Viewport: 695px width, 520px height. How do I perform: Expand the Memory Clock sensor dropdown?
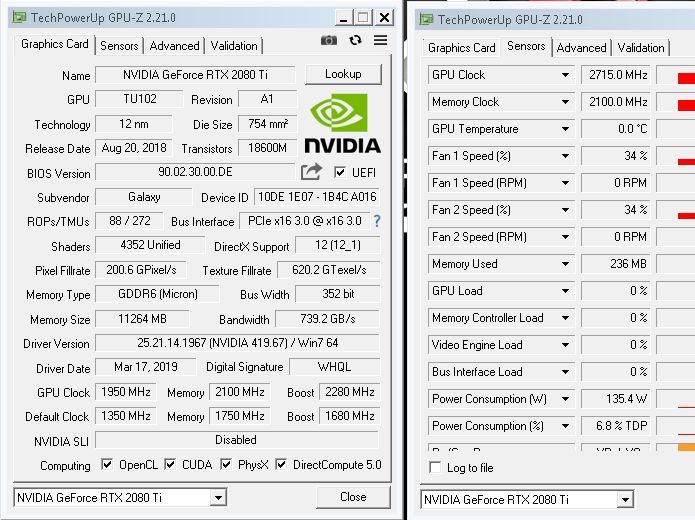565,102
